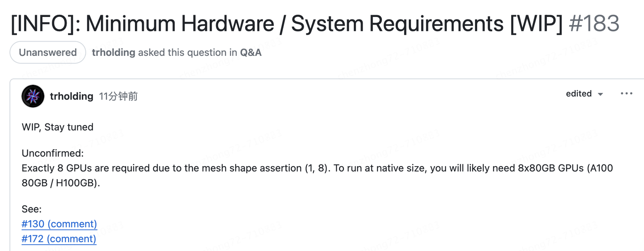Screen dimensions: 644x251
Task: Click the "11分钟前" timestamp
Action: coord(118,96)
